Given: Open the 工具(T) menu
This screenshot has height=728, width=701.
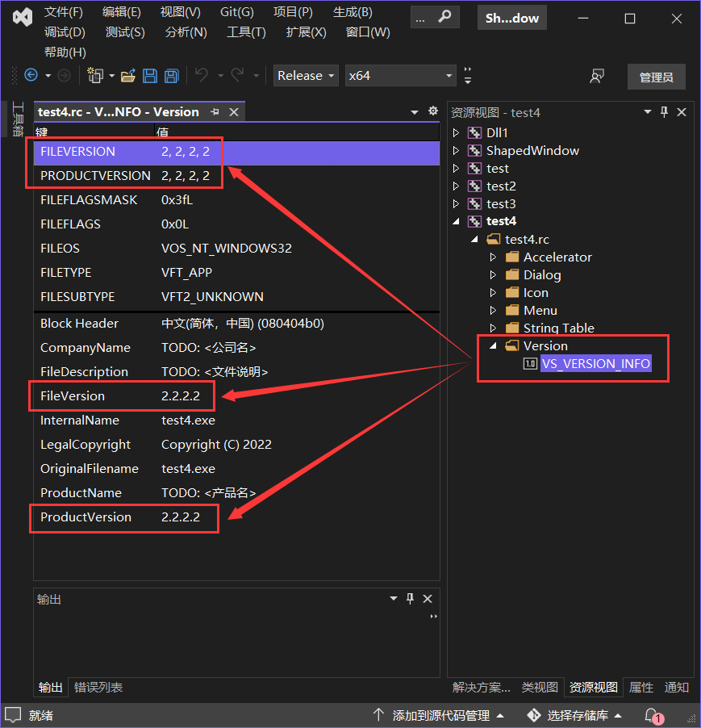Looking at the screenshot, I should (246, 32).
